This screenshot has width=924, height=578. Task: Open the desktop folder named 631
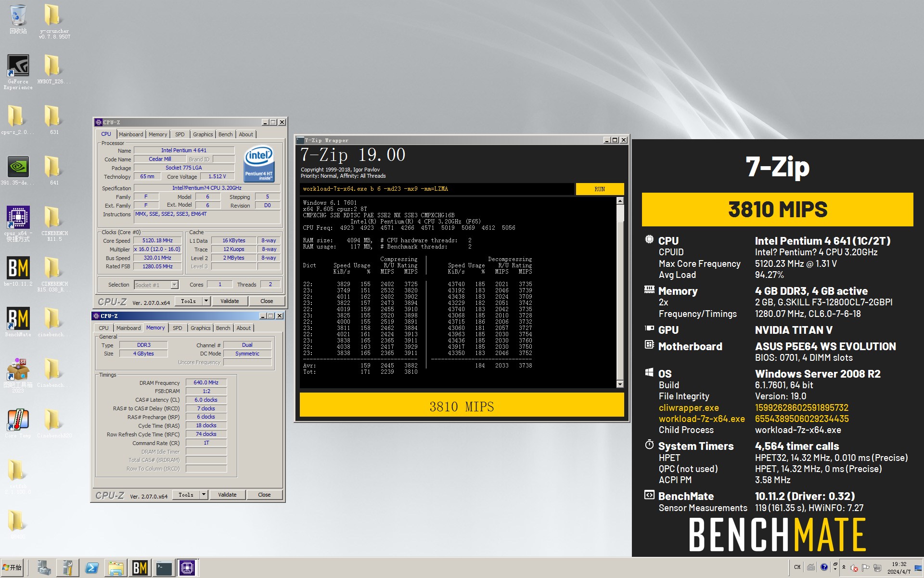[54, 119]
